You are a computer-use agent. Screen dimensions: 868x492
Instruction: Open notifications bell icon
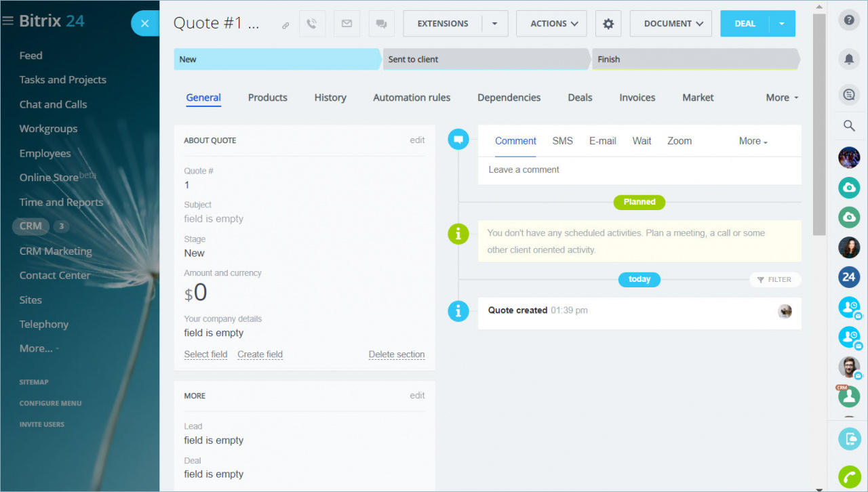[849, 59]
